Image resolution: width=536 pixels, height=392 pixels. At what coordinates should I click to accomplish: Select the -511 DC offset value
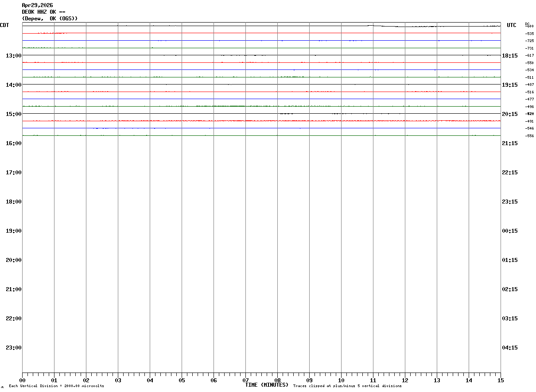coord(529,77)
